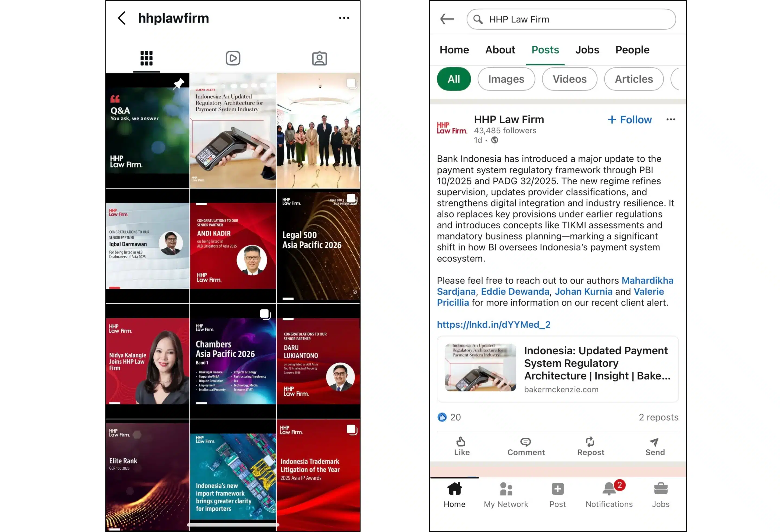Repost the HHP Law Firm update
This screenshot has height=532, width=780.
point(590,446)
